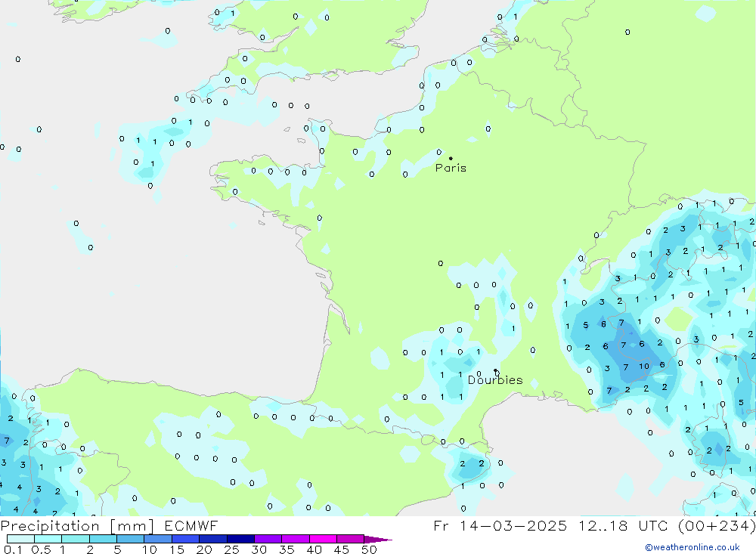The width and height of the screenshot is (756, 554).
Task: Open the weatheronline.co.uk copyright link
Action: coord(692,547)
